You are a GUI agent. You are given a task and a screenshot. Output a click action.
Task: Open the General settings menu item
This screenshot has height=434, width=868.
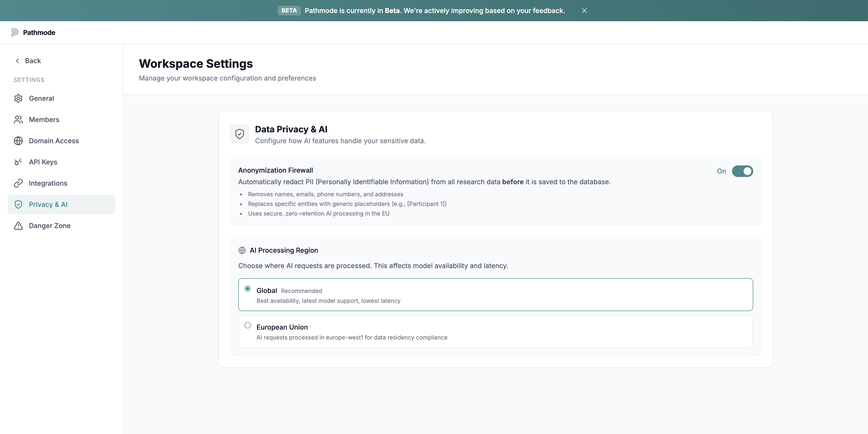(x=41, y=98)
